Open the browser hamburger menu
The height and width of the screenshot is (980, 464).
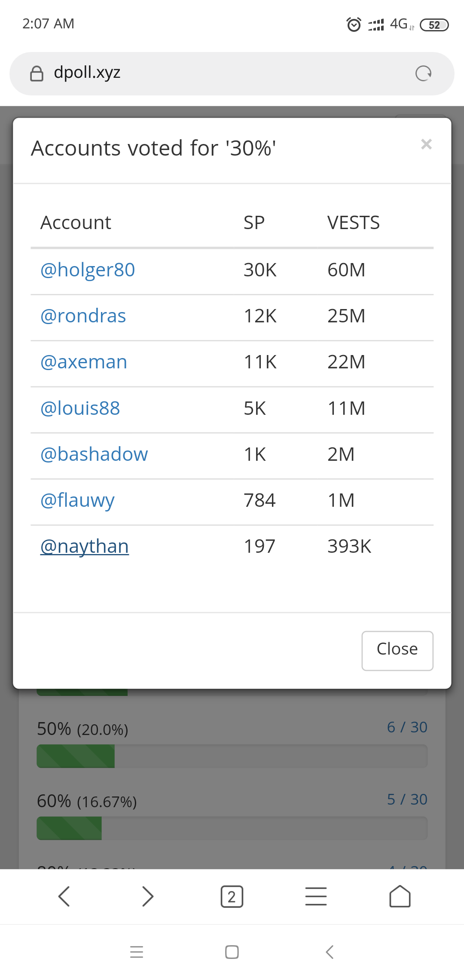(316, 897)
